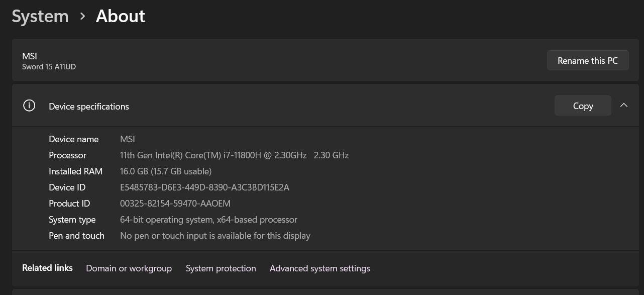Click the No pen or touch input text
The image size is (644, 295).
(215, 236)
